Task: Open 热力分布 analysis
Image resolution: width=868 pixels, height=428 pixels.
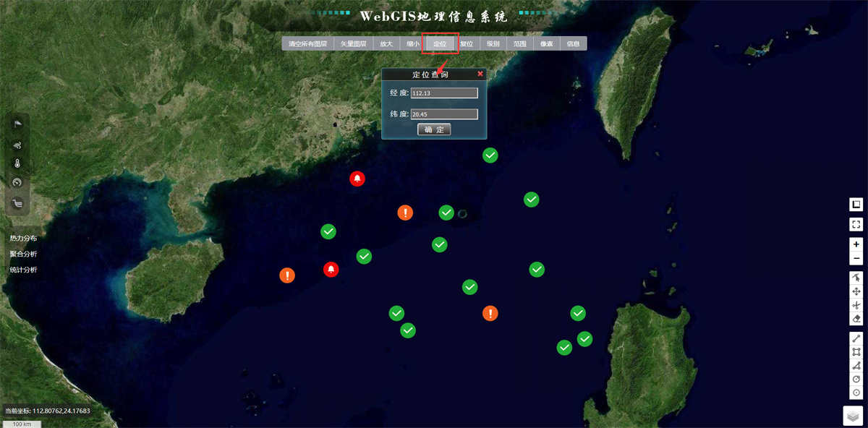Action: [23, 238]
